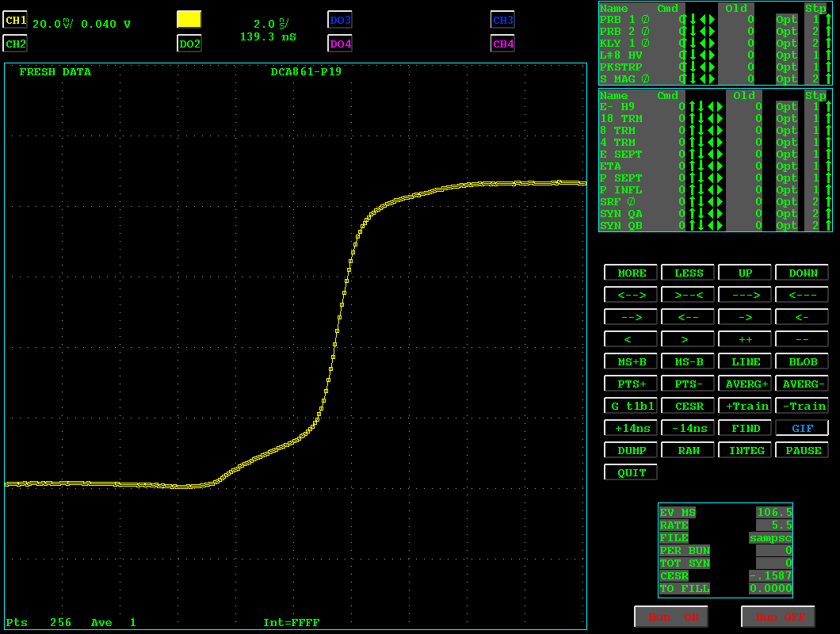
Task: Select LINE display mode
Action: pos(745,361)
